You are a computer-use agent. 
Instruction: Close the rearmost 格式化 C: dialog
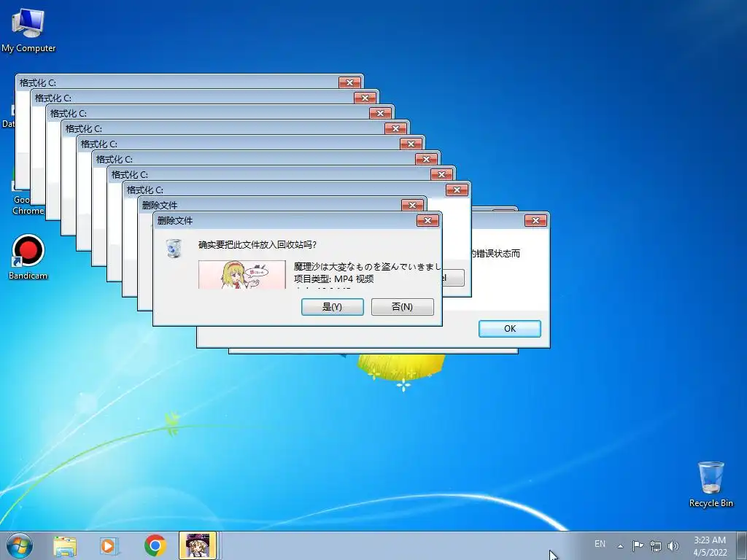tap(349, 82)
